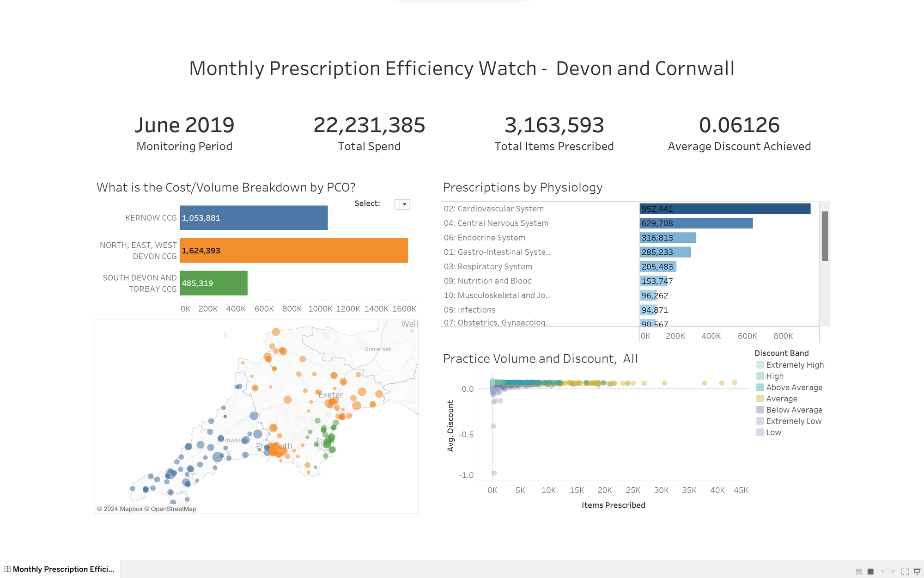924x578 pixels.
Task: Start presentation mode icon
Action: click(917, 572)
